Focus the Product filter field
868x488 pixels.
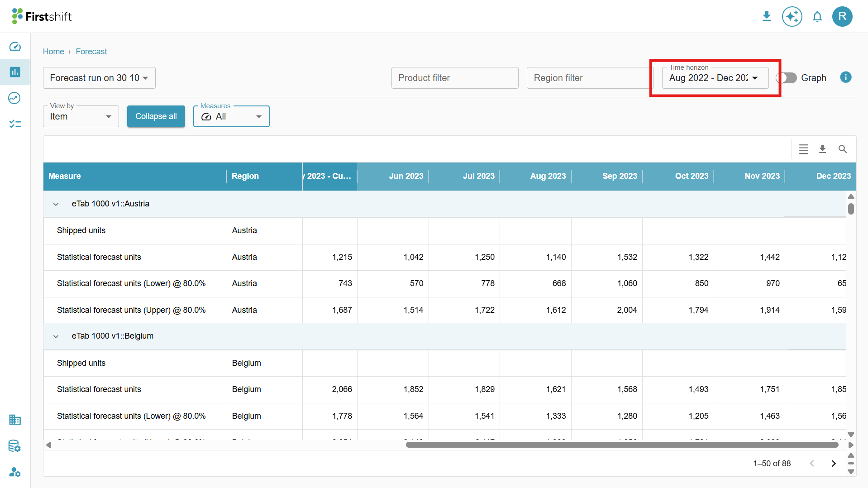[455, 78]
